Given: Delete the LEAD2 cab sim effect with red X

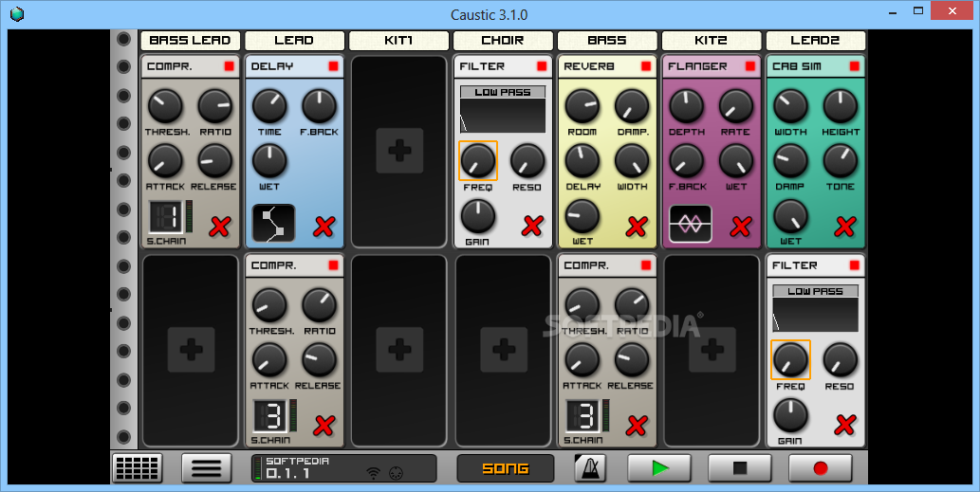Looking at the screenshot, I should [x=845, y=226].
